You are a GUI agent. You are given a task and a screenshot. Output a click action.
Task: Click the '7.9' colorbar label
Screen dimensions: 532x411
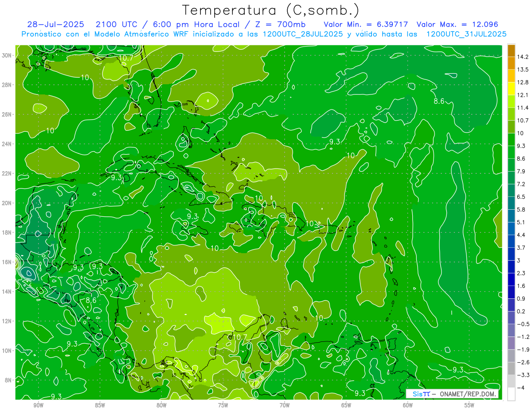pyautogui.click(x=522, y=172)
